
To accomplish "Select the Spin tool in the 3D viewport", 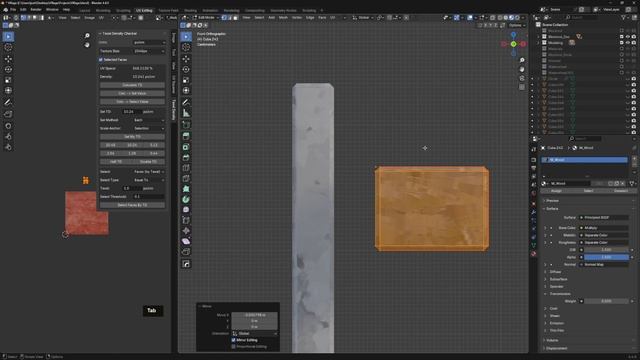I will (186, 199).
